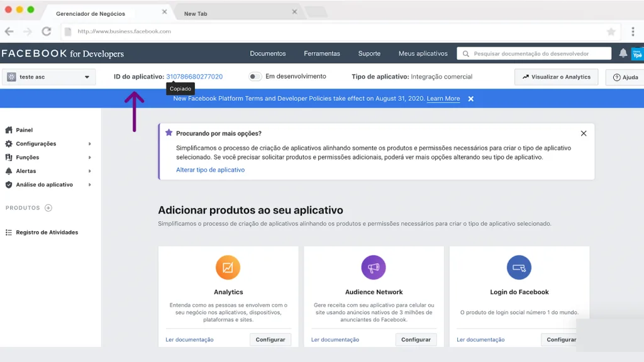Reload the page with refresh icon
This screenshot has width=644, height=362.
tap(47, 31)
